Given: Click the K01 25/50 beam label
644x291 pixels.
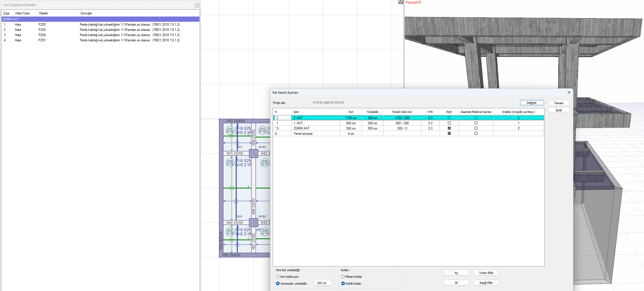Looking at the screenshot, I should (235, 153).
